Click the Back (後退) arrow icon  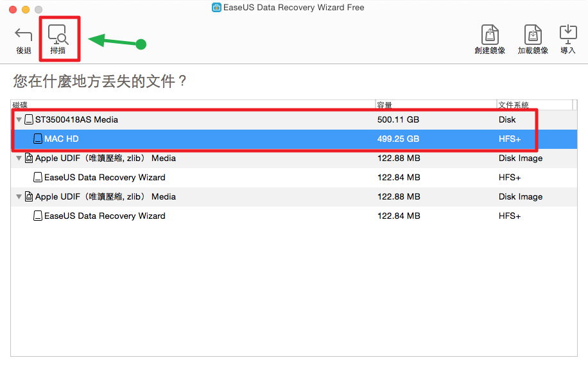(x=24, y=36)
